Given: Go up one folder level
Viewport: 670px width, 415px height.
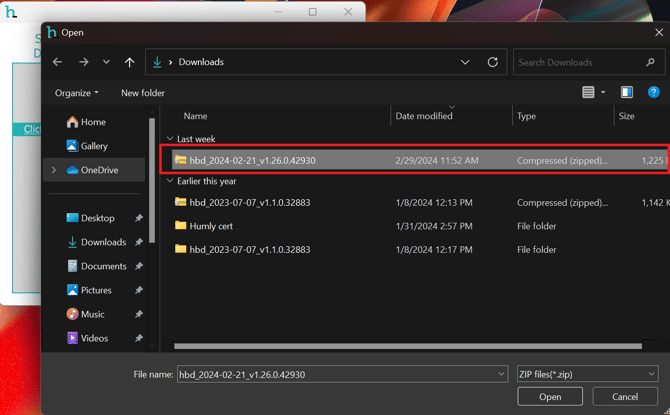Looking at the screenshot, I should [x=130, y=62].
